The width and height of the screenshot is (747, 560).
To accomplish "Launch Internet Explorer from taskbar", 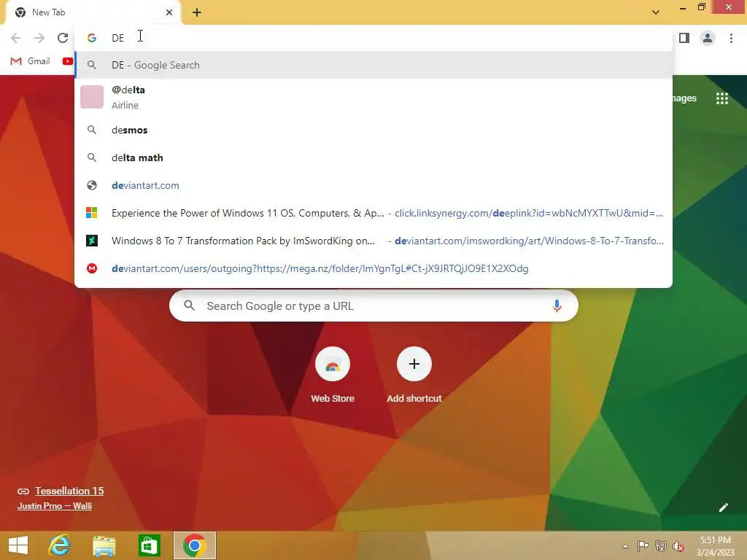I will pos(60,545).
